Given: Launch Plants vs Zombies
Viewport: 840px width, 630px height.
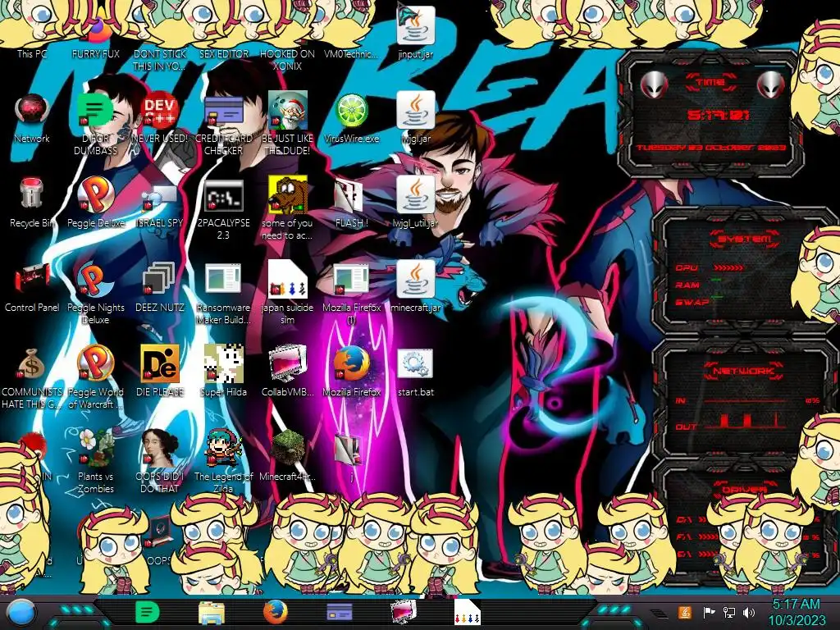Looking at the screenshot, I should pos(95,461).
